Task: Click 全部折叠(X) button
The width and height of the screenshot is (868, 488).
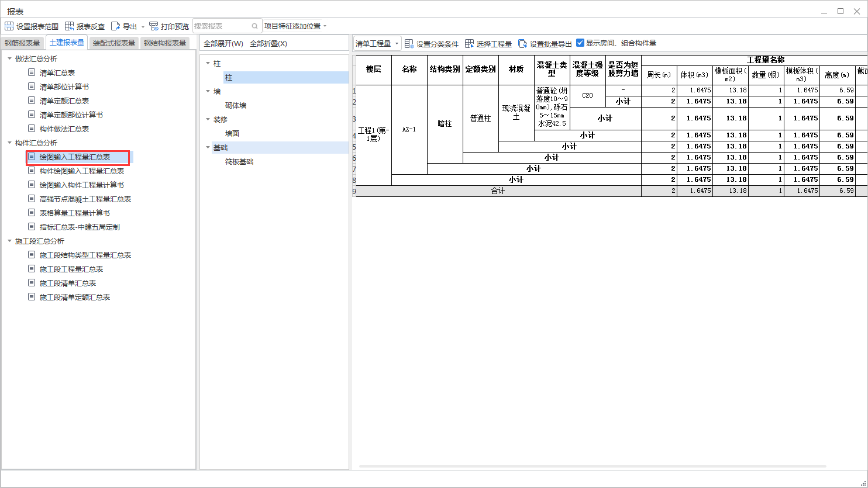Action: tap(268, 44)
